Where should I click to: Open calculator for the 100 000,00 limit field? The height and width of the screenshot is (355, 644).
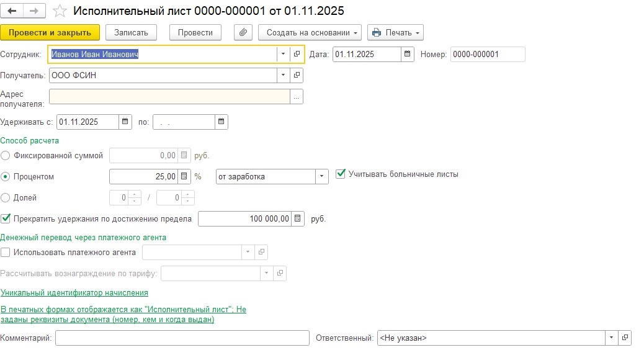pyautogui.click(x=298, y=218)
